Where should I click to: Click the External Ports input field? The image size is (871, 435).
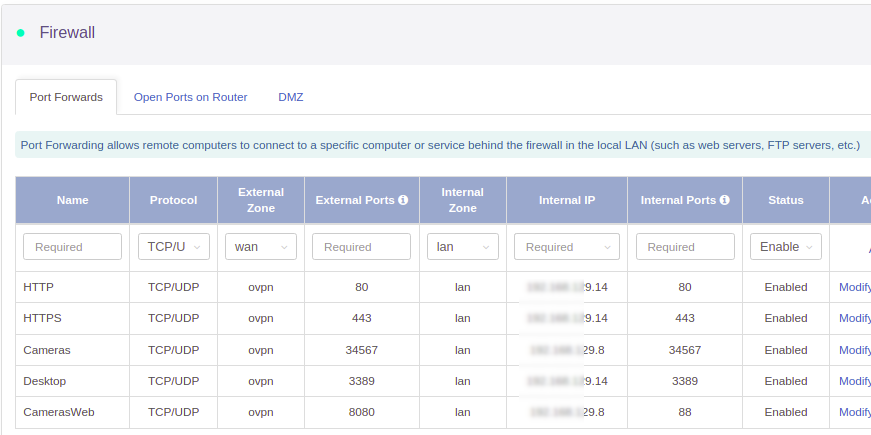coord(361,247)
